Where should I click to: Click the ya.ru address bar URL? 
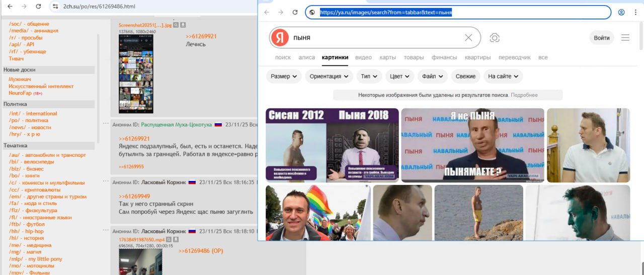point(386,12)
